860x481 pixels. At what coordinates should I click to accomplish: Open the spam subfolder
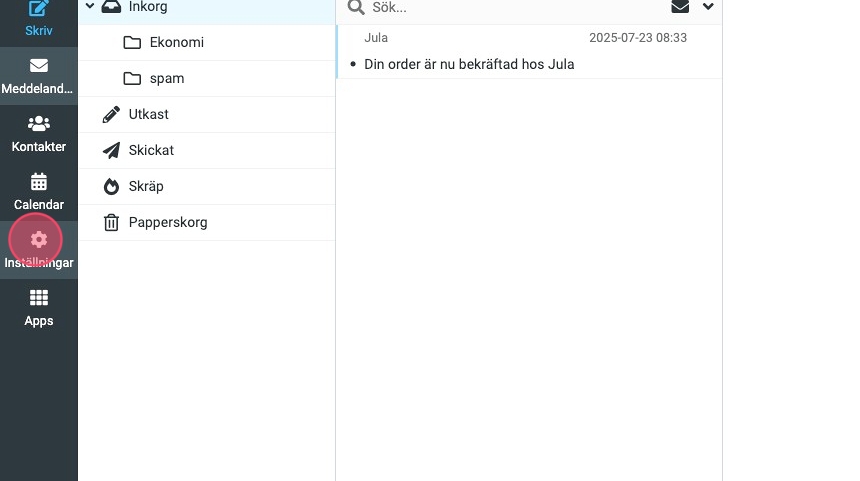click(166, 79)
